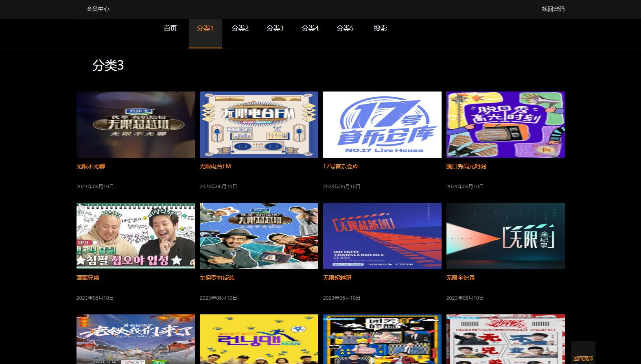Open the 脱口秀高光时刻 purple thumbnail
Screen dimensions: 641x364
point(505,124)
